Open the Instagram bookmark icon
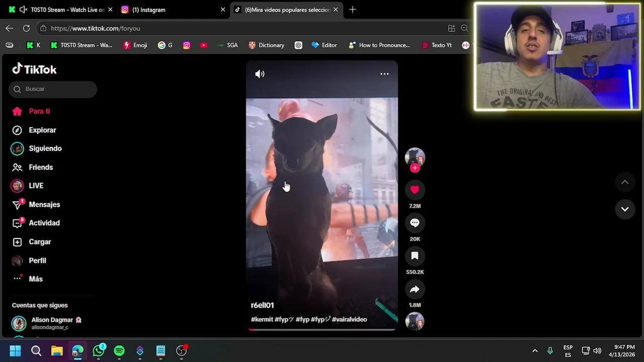 click(x=187, y=45)
